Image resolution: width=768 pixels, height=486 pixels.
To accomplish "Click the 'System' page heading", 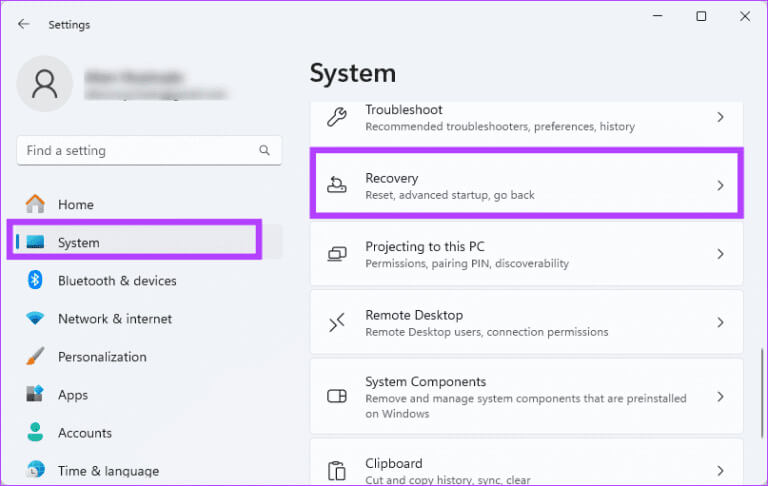I will [353, 73].
